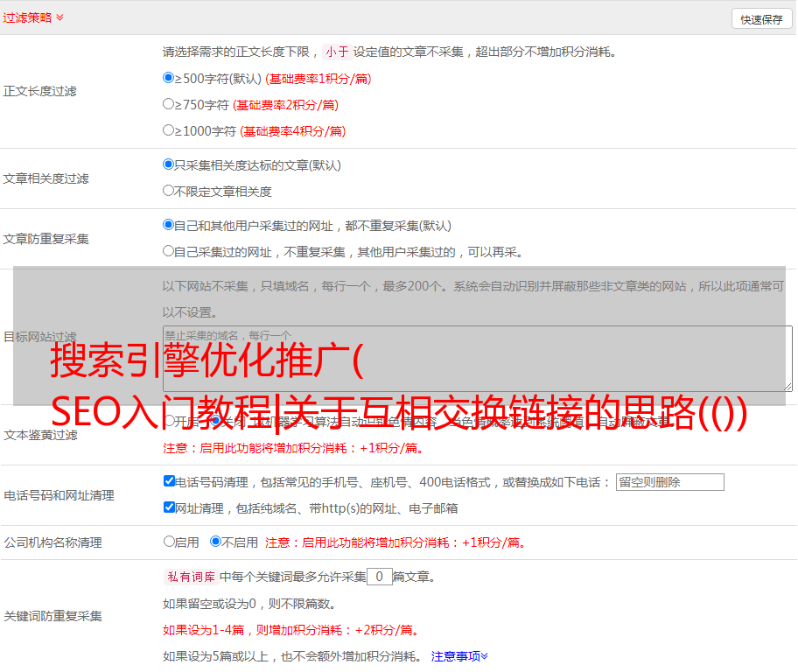The height and width of the screenshot is (672, 798).
Task: Click the 正文长度过滤 label
Action: pos(39,91)
